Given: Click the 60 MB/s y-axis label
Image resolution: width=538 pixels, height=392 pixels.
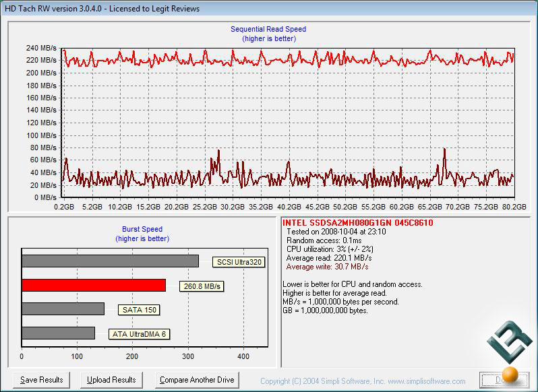Looking at the screenshot, I should [43, 160].
